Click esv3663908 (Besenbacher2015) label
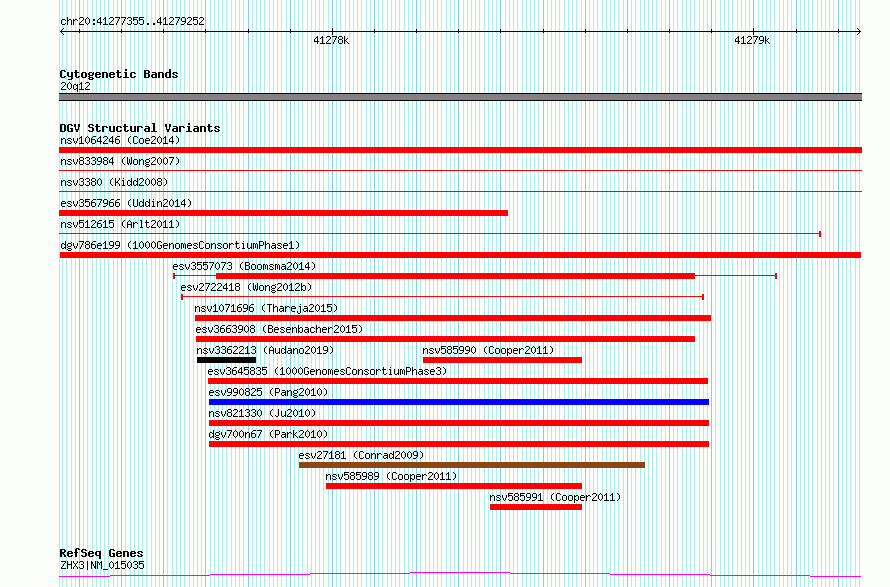This screenshot has height=587, width=890. [x=279, y=329]
